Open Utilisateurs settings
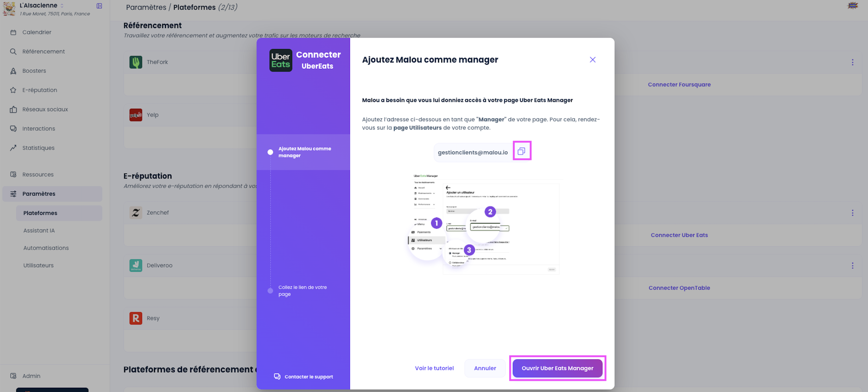 click(x=38, y=265)
